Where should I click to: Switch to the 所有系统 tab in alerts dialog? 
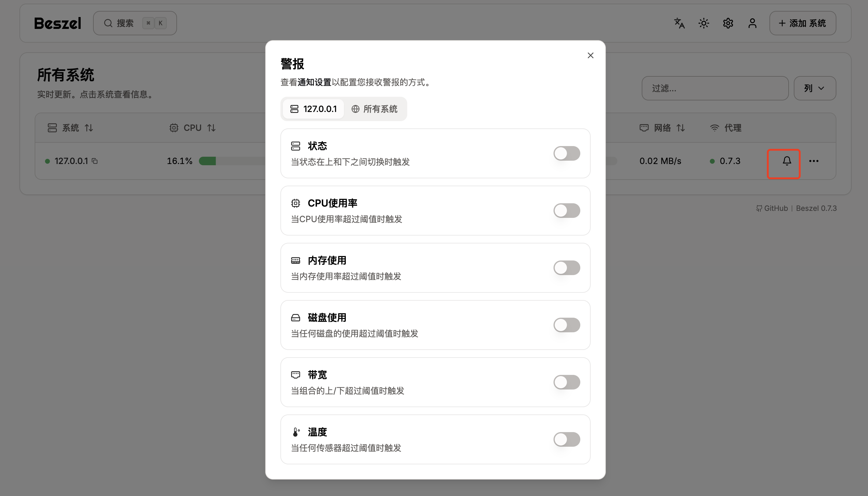tap(375, 109)
